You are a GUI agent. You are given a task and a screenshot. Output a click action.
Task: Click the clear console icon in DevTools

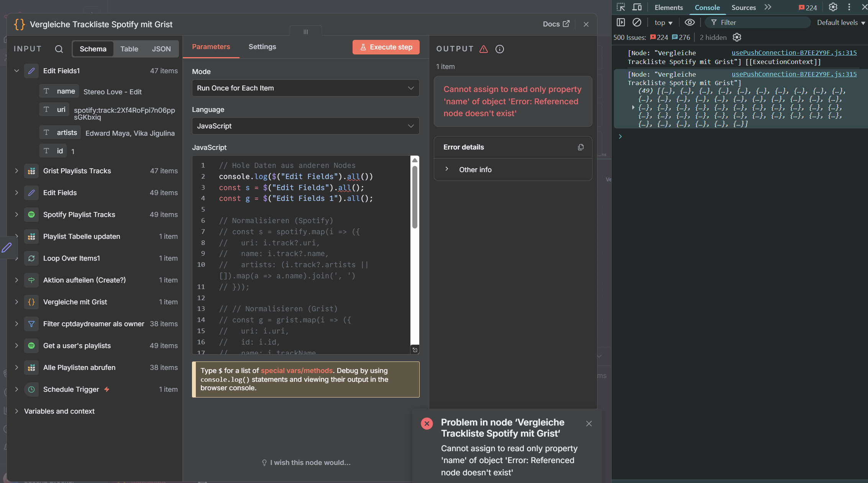click(637, 23)
